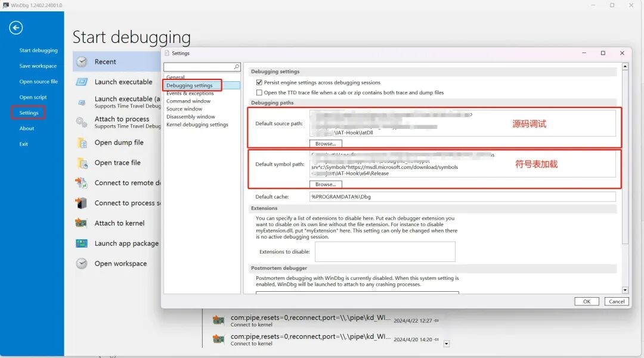The height and width of the screenshot is (358, 644).
Task: Select the Recent clock icon
Action: tap(82, 61)
